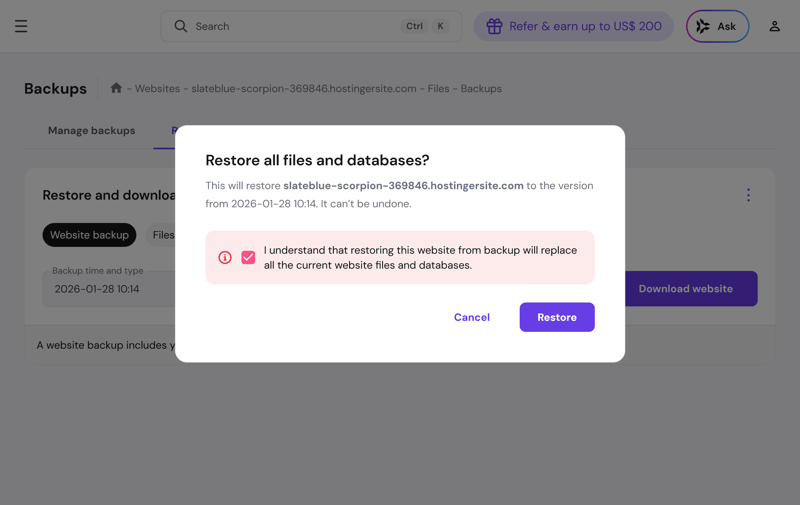Image resolution: width=800 pixels, height=505 pixels.
Task: Click the magnifier search icon
Action: coord(181,26)
